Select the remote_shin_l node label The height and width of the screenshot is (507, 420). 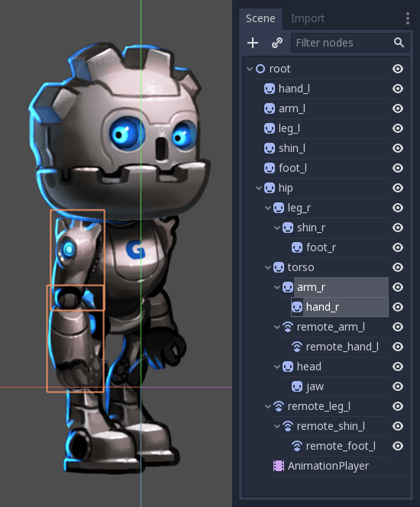pos(331,426)
